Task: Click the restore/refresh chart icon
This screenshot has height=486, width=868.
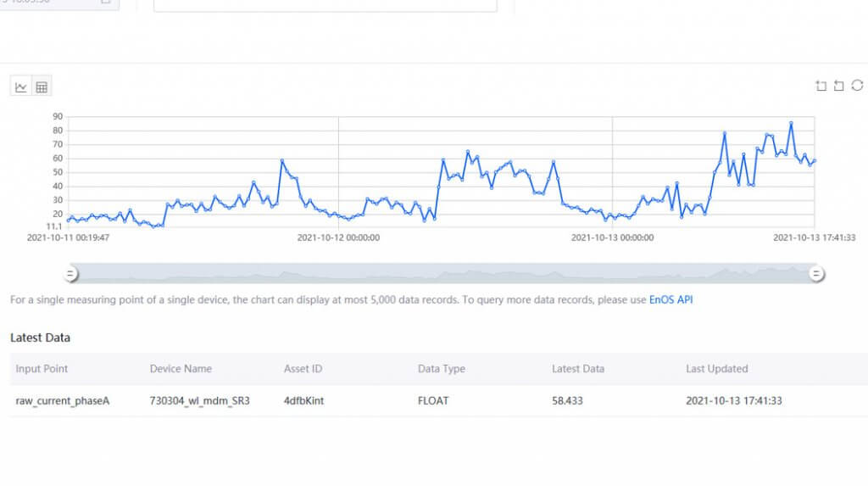Action: point(857,86)
